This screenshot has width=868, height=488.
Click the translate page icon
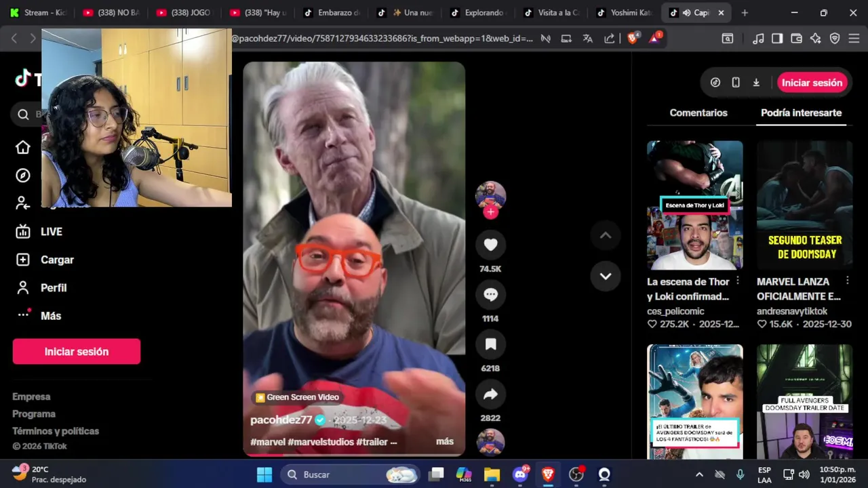click(588, 39)
